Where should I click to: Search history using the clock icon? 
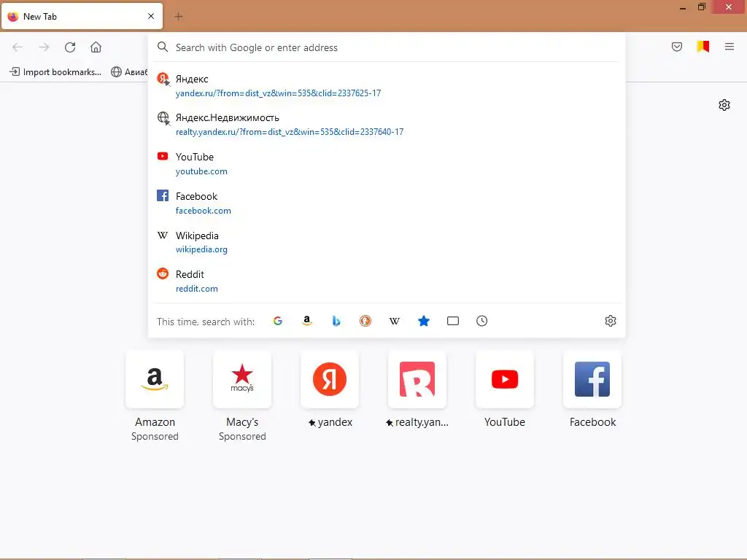pyautogui.click(x=481, y=321)
